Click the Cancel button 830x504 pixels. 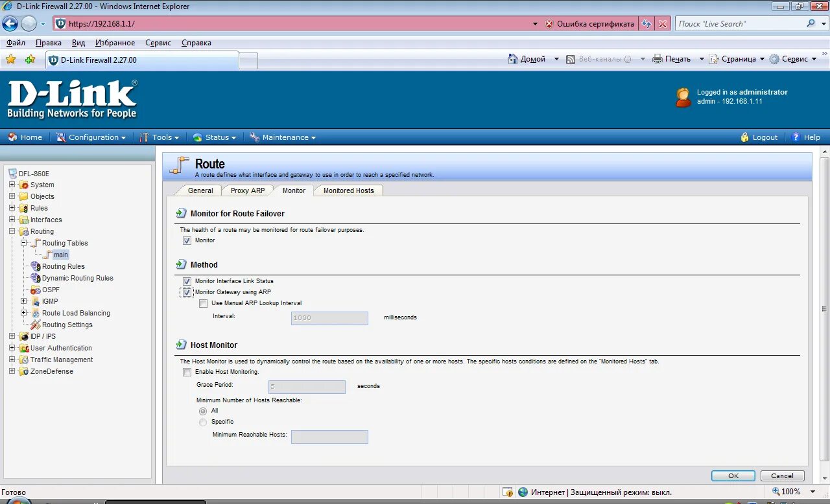[x=782, y=475]
